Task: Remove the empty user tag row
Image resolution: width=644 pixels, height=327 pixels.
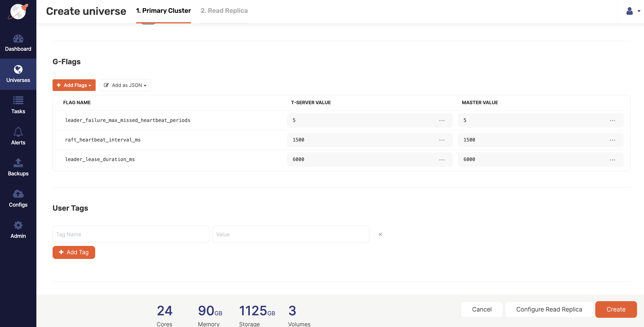Action: pos(380,234)
